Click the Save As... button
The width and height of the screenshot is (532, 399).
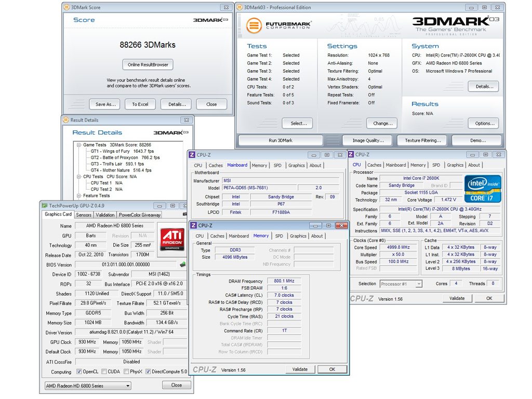click(105, 104)
